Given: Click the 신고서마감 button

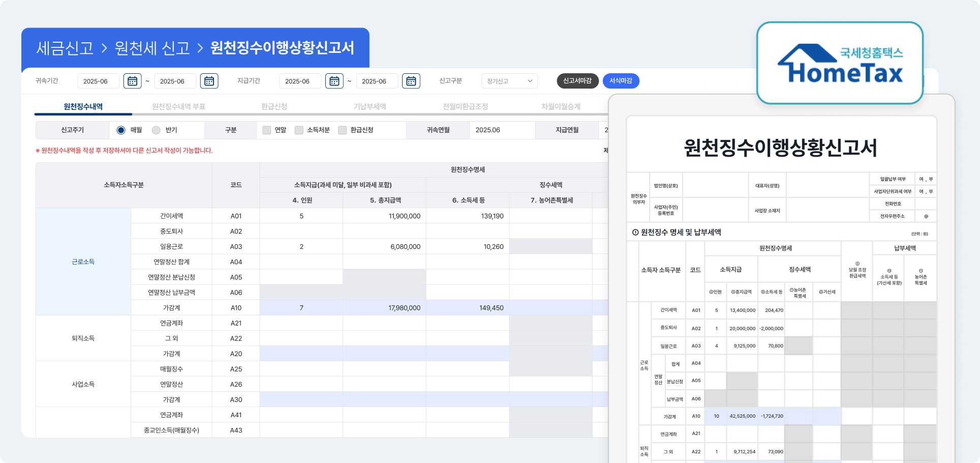Looking at the screenshot, I should tap(577, 81).
